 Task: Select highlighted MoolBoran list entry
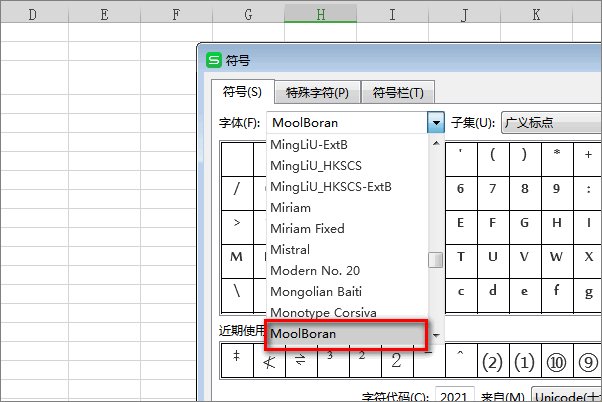pos(346,334)
